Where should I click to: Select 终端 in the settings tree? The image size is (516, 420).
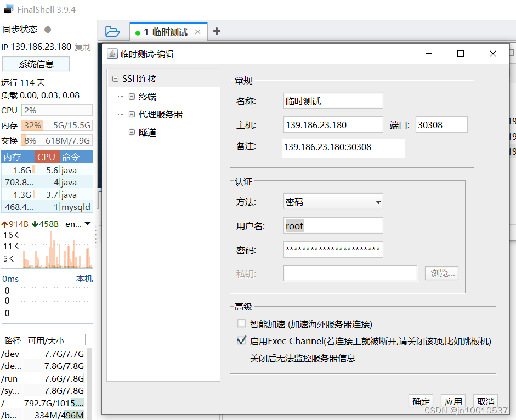(147, 97)
